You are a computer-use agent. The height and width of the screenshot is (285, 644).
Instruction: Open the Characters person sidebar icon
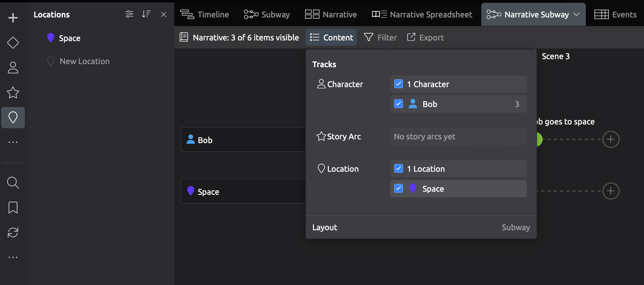point(13,68)
